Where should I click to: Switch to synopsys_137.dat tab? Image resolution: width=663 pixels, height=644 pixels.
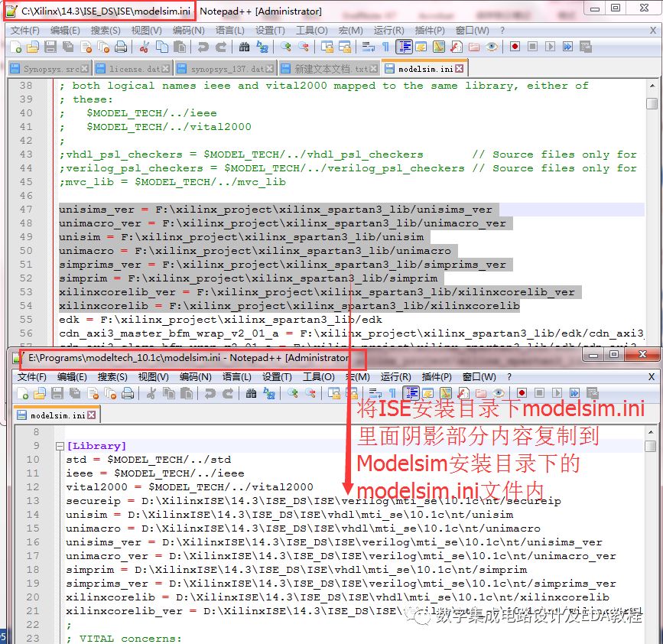click(226, 69)
